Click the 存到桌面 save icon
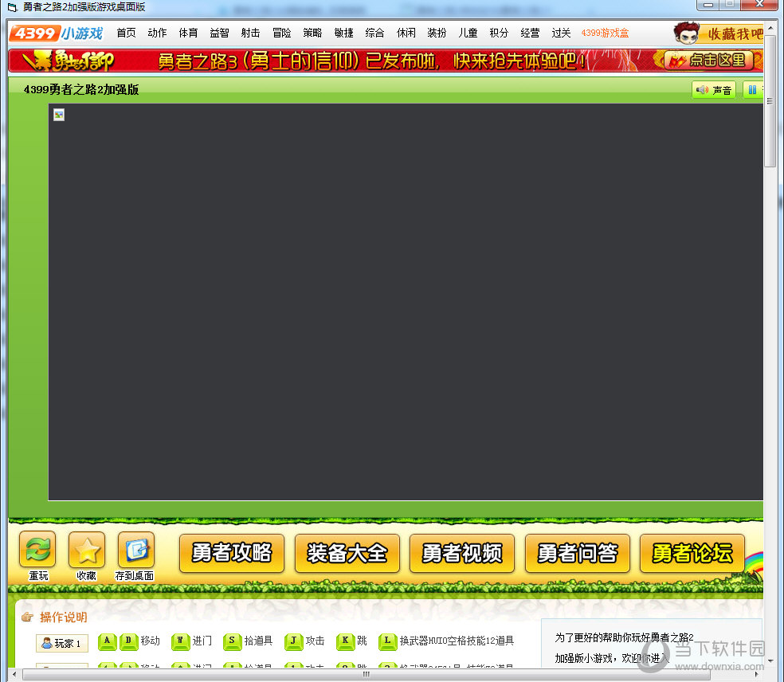Viewport: 784px width, 682px height. [136, 549]
